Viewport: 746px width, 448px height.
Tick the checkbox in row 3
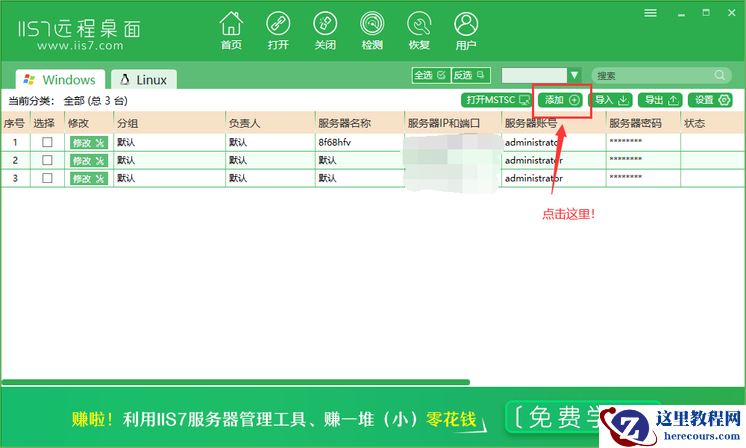pyautogui.click(x=47, y=178)
